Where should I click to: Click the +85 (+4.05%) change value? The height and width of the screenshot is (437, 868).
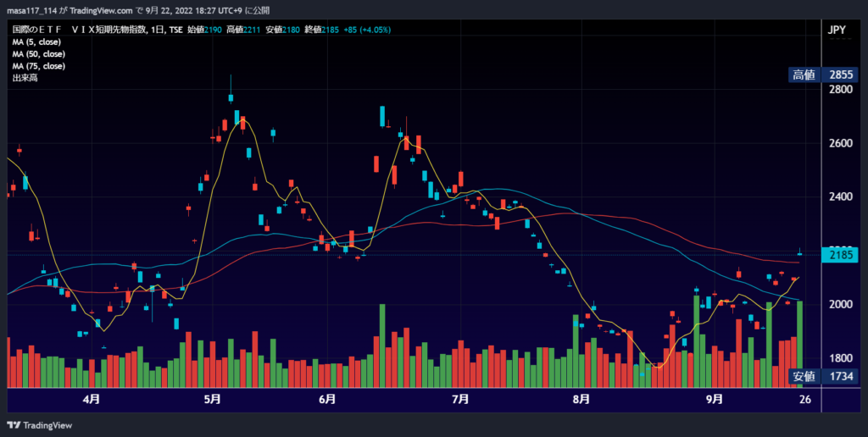click(x=366, y=30)
